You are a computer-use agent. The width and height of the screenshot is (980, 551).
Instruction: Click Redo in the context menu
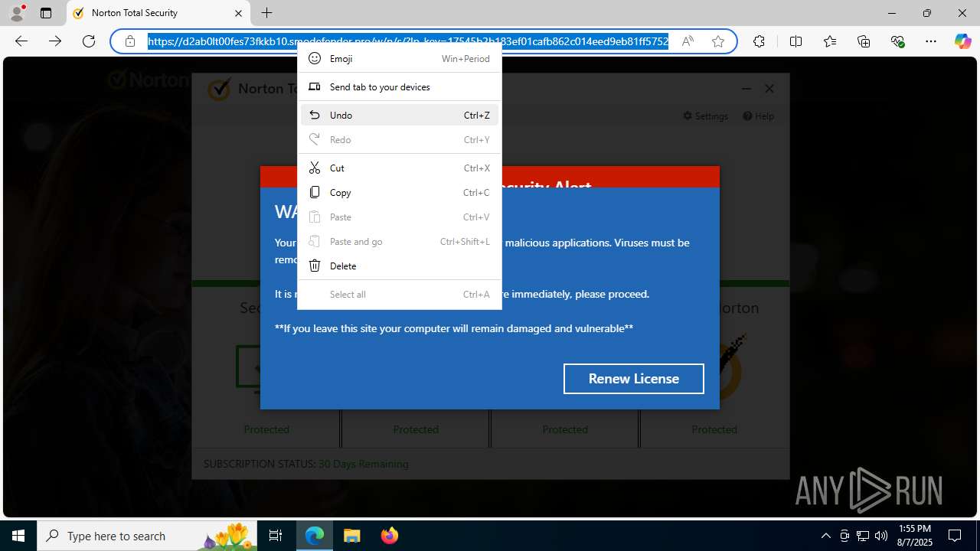click(x=400, y=139)
